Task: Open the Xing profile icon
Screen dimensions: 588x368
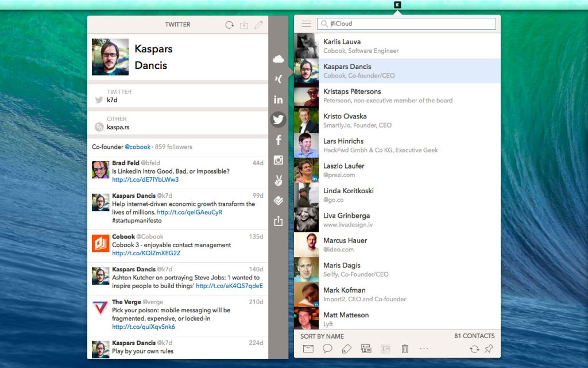Action: 278,79
